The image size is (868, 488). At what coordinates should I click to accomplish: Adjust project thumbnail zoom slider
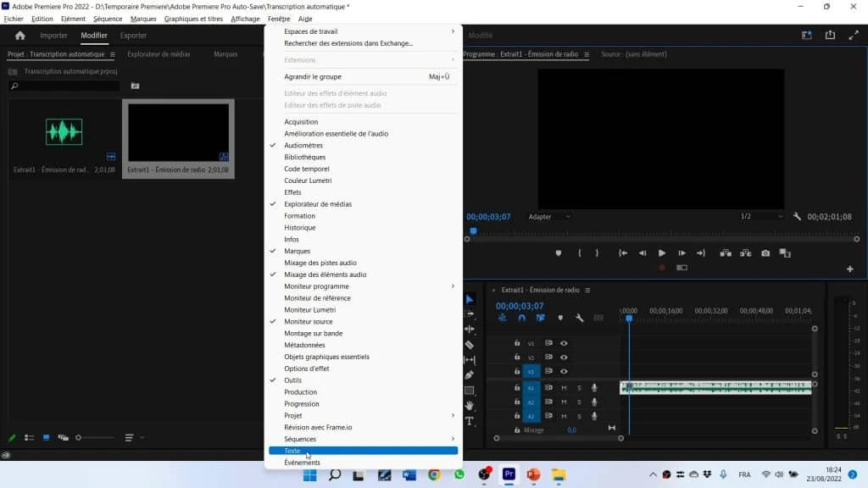click(x=95, y=438)
